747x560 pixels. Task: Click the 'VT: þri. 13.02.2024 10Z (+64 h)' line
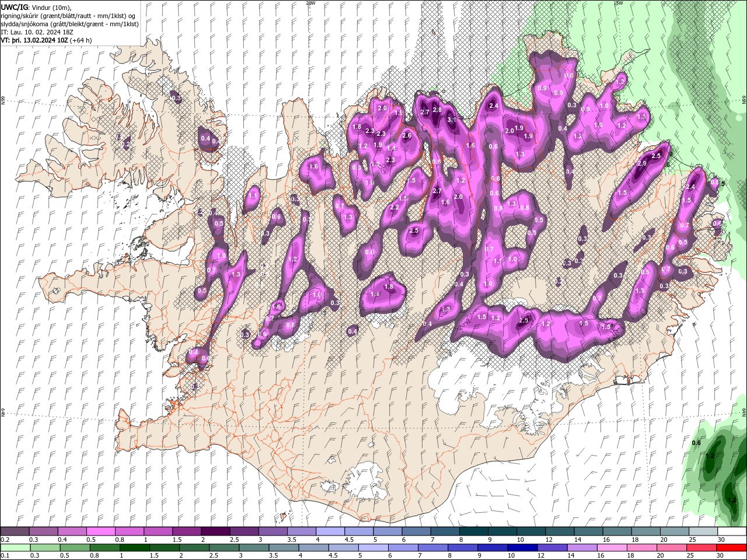pyautogui.click(x=46, y=40)
